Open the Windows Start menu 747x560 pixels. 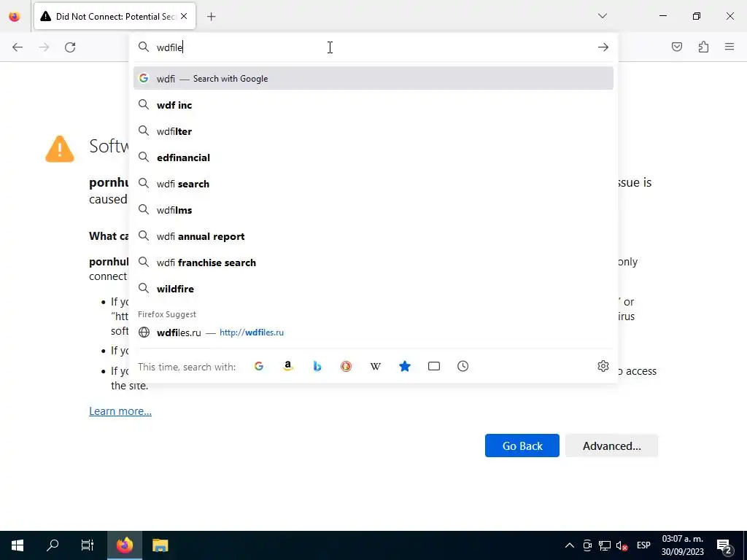pos(18,545)
